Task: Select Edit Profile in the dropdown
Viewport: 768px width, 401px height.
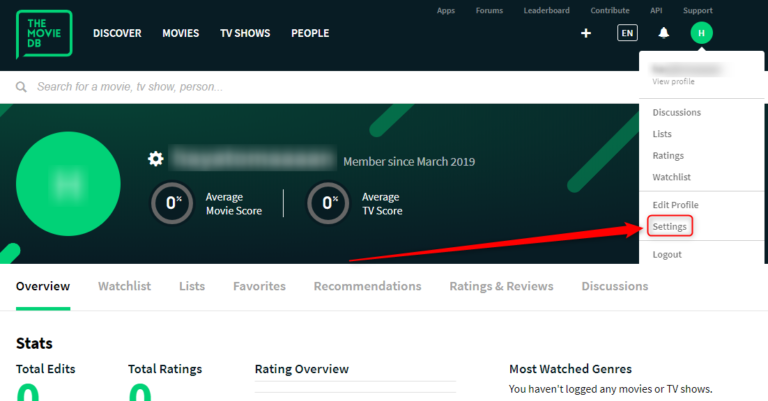Action: coord(675,205)
